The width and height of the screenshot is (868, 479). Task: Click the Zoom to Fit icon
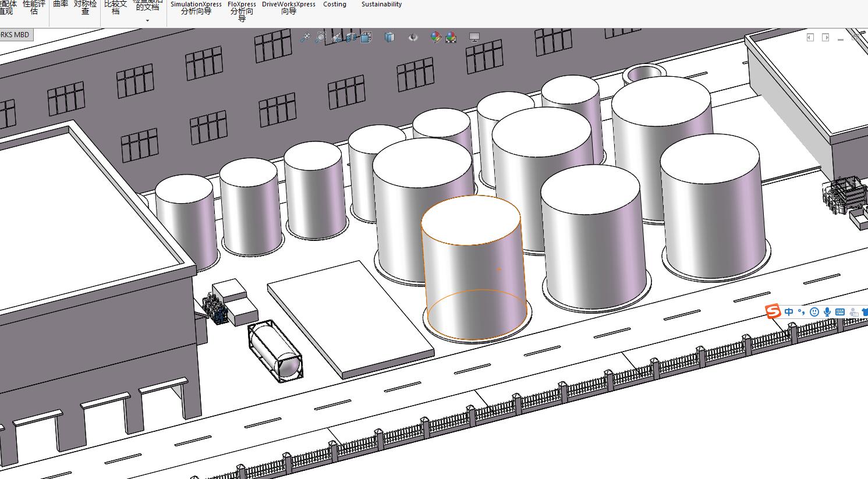305,37
